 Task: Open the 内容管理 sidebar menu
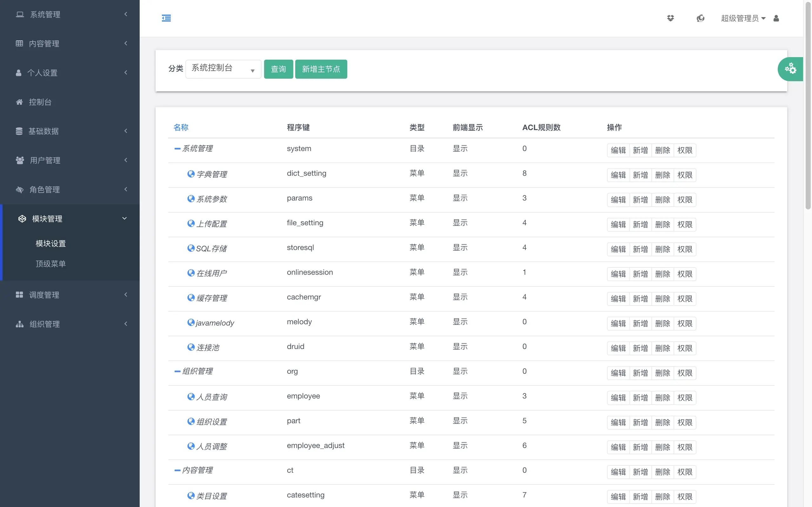pyautogui.click(x=70, y=43)
